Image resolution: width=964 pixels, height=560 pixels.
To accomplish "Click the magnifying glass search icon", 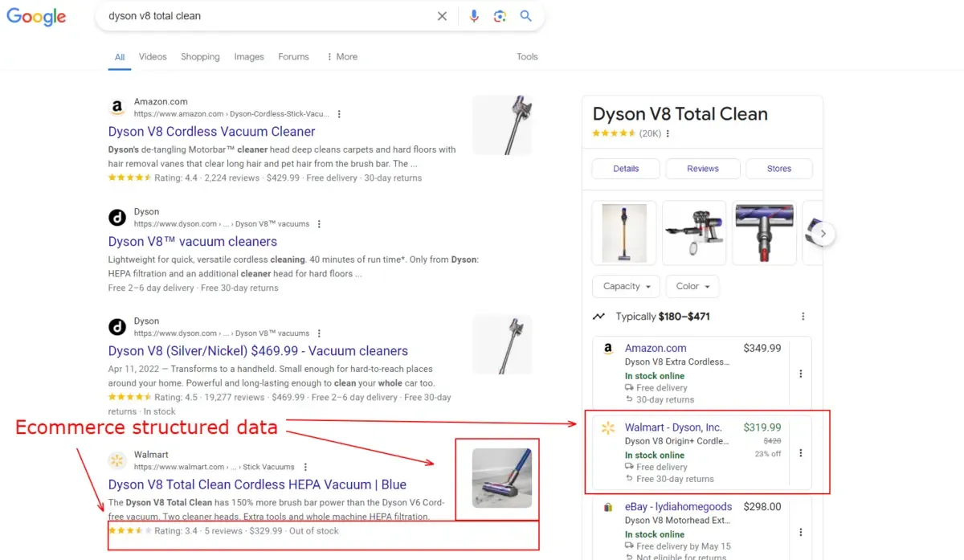I will pyautogui.click(x=526, y=15).
